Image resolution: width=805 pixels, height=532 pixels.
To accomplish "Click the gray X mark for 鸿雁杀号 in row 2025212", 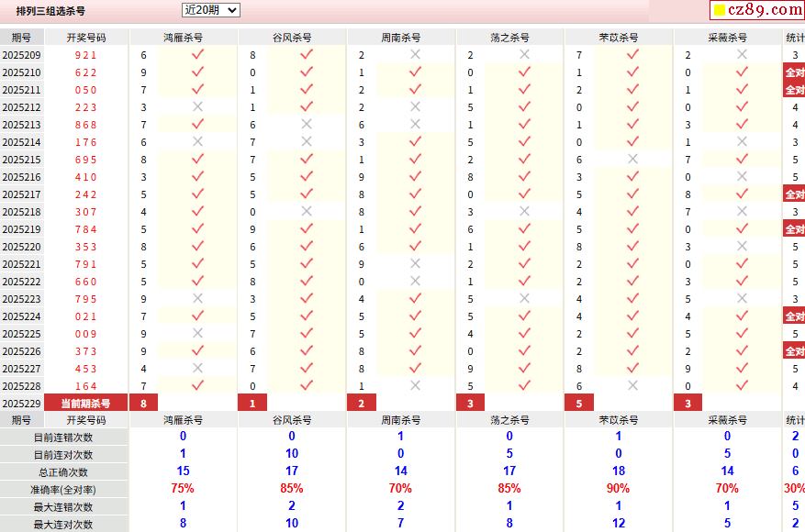I will pos(197,106).
